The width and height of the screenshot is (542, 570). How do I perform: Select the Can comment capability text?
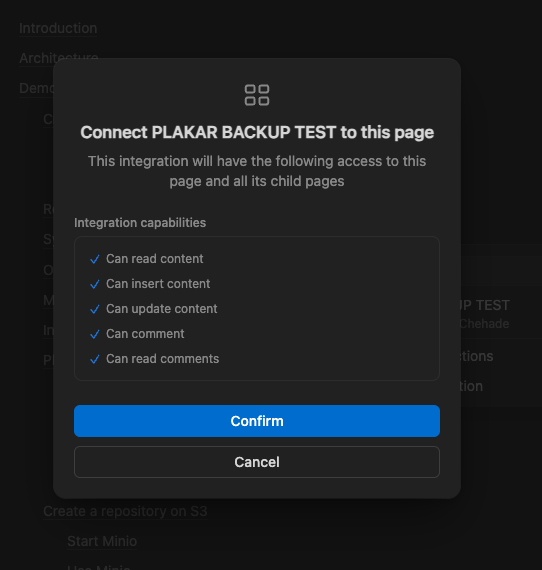145,334
